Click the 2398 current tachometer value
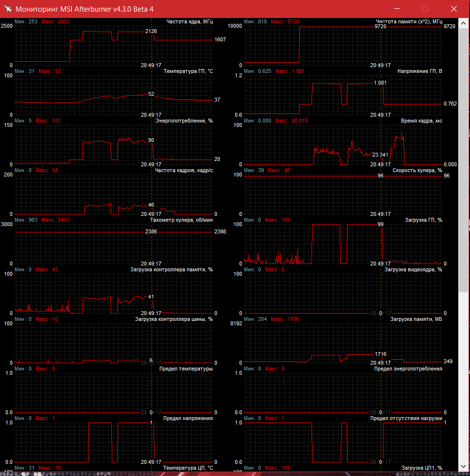 click(x=220, y=231)
